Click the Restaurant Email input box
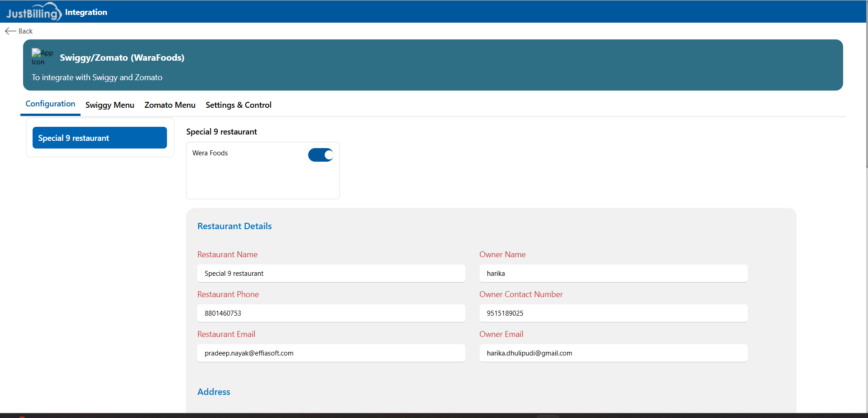The height and width of the screenshot is (418, 868). (331, 353)
